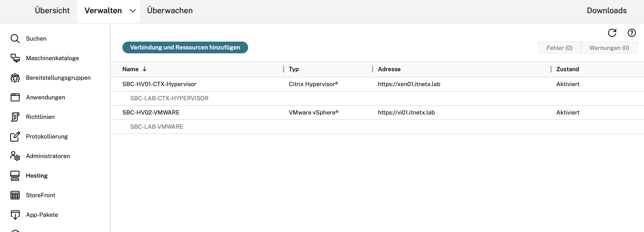Sort by the Adresse column header
The image size is (644, 232).
(x=389, y=69)
